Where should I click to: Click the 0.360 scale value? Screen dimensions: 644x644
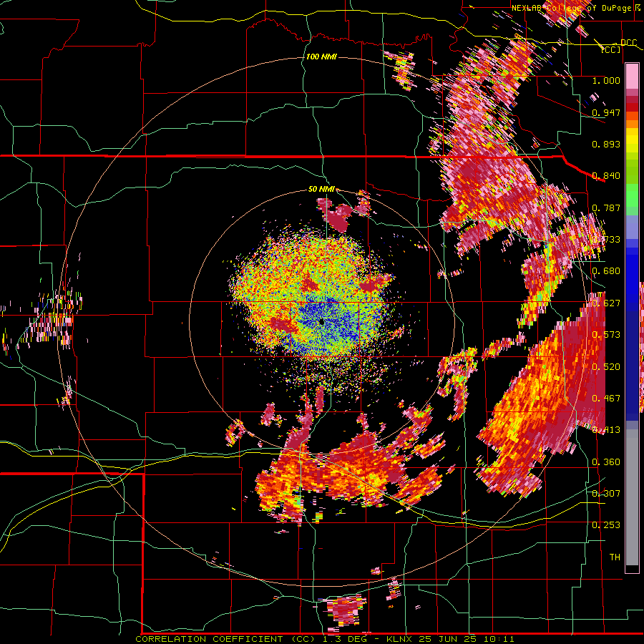[x=606, y=462]
